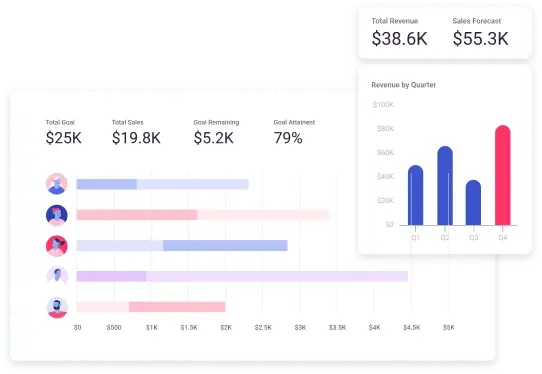Select the Q2 bar in Revenue by Quarter
Image resolution: width=542 pixels, height=374 pixels.
[x=445, y=186]
